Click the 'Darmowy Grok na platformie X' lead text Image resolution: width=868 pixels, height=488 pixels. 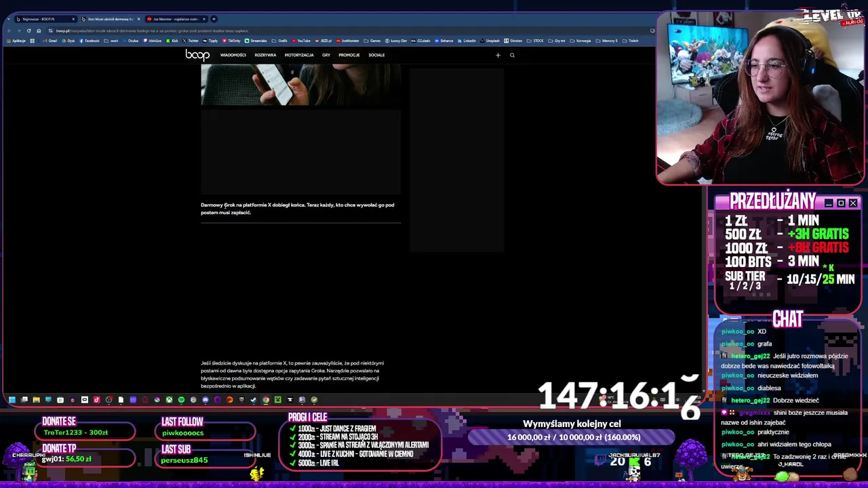tap(297, 208)
